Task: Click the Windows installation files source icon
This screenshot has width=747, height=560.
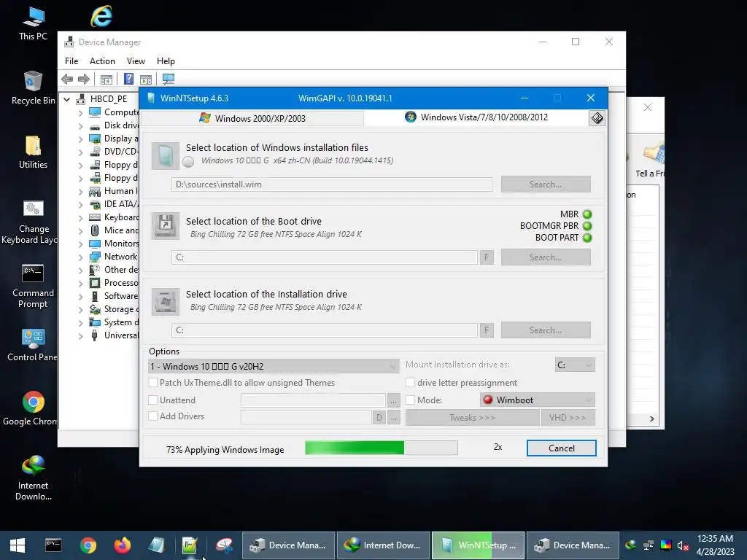Action: [x=166, y=156]
